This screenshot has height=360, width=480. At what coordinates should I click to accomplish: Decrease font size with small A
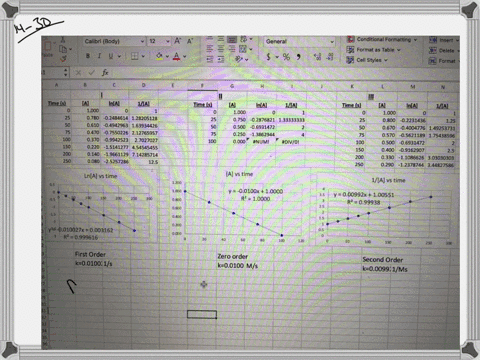[x=190, y=41]
